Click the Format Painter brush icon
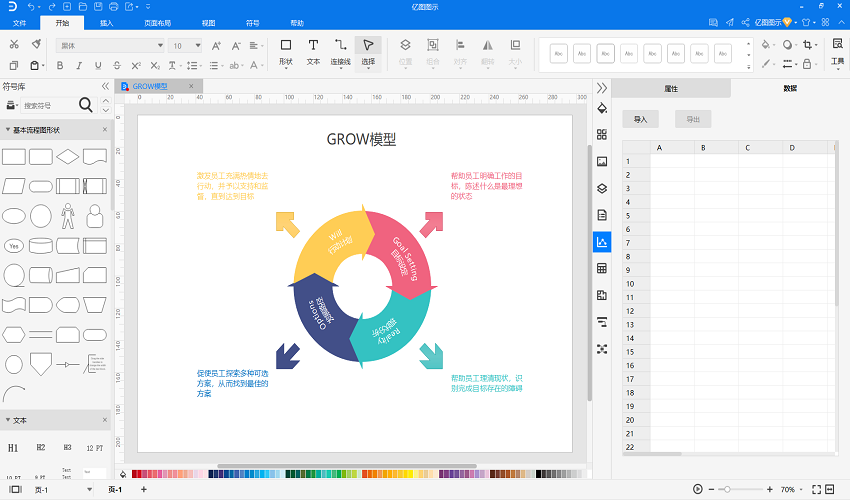Screen dimensions: 850x500 36,44
